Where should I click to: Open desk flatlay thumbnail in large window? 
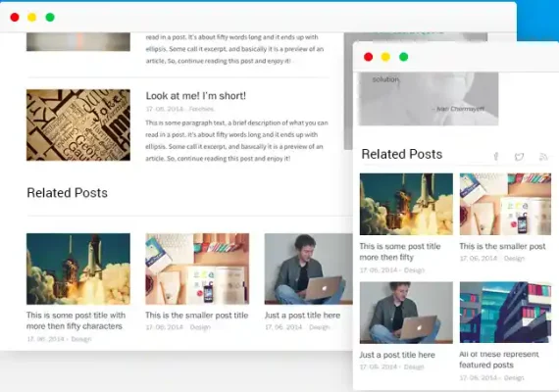coord(197,269)
